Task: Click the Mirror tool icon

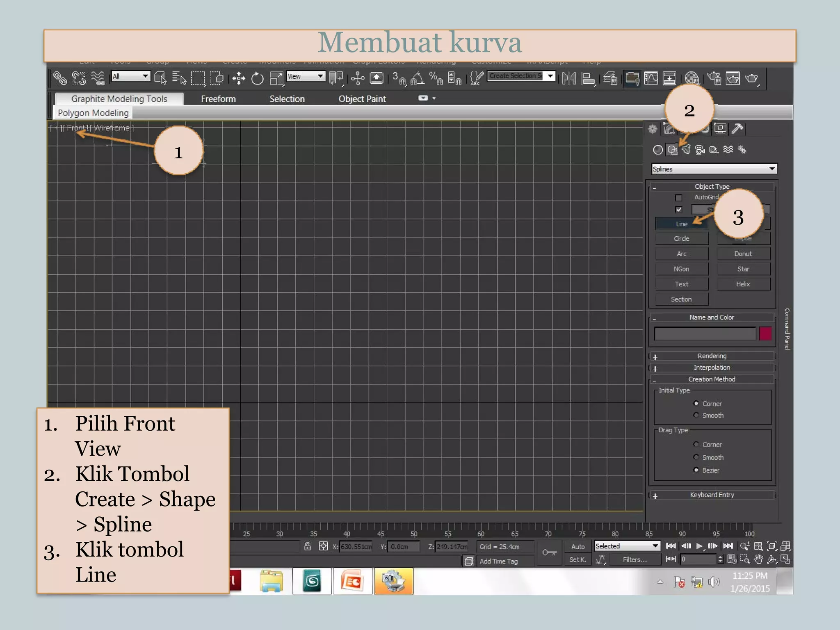Action: pos(569,78)
